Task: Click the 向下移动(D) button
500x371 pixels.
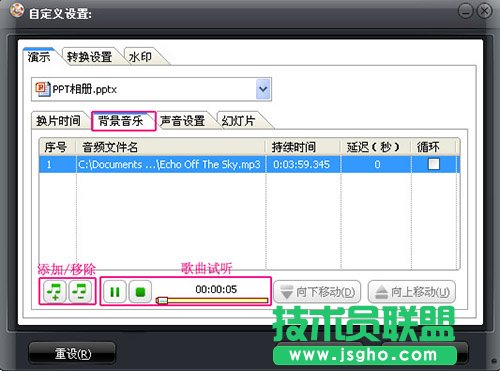Action: coord(317,292)
